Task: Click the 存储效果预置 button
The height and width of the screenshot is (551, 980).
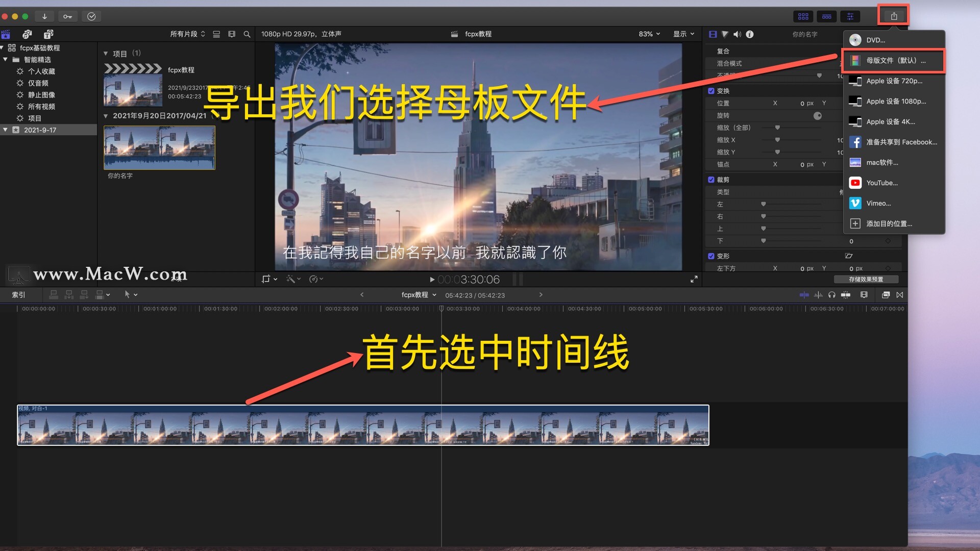Action: (x=866, y=279)
